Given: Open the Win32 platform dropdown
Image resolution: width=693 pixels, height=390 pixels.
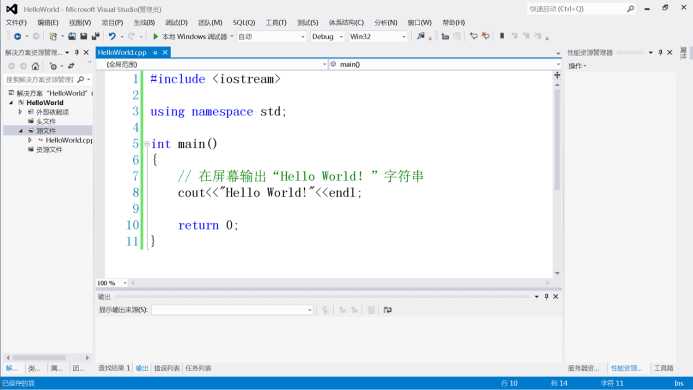Looking at the screenshot, I should (x=377, y=37).
